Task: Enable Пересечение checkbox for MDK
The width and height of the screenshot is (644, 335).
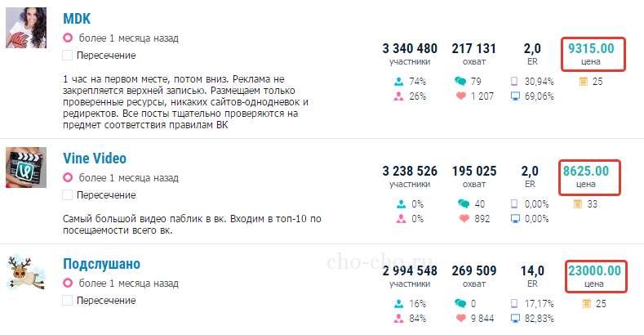Action: pos(68,56)
